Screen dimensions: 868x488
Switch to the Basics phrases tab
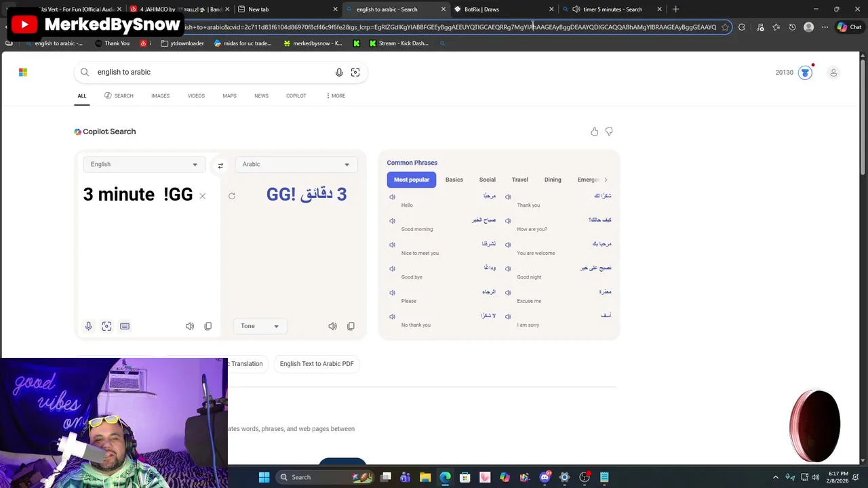click(x=454, y=180)
